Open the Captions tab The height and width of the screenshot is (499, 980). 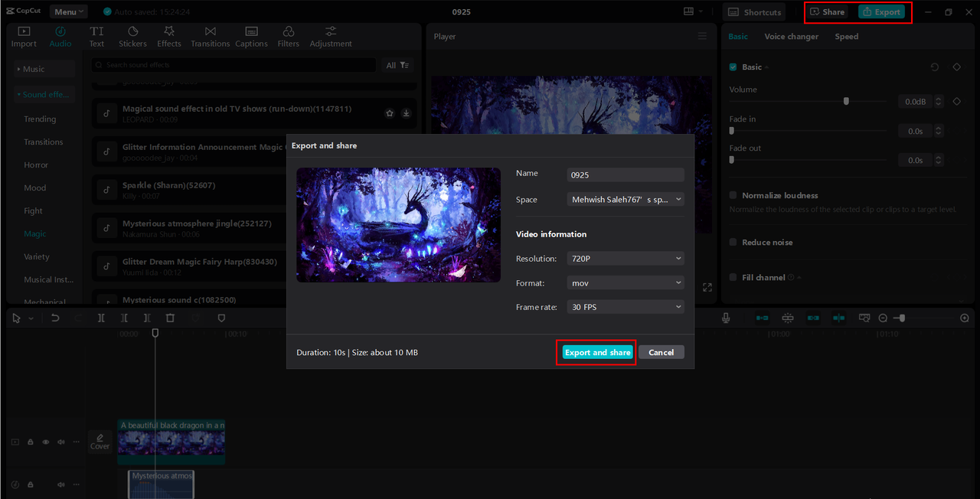(251, 37)
